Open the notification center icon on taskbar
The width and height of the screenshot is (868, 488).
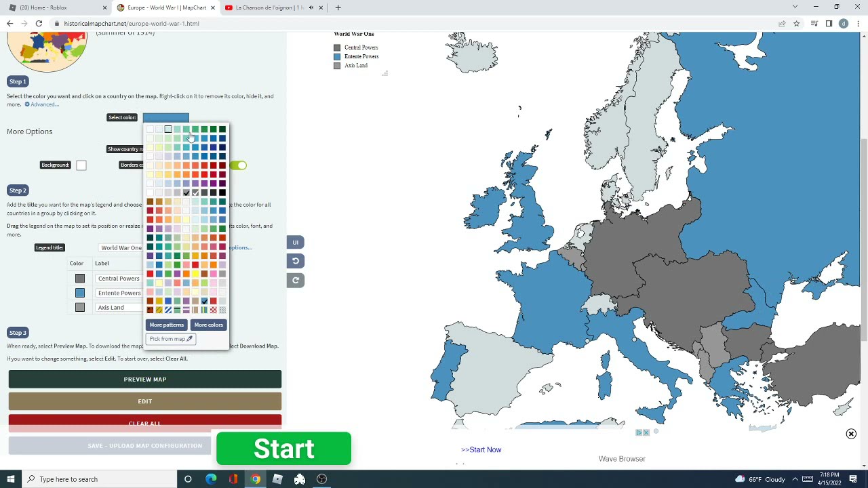[853, 479]
